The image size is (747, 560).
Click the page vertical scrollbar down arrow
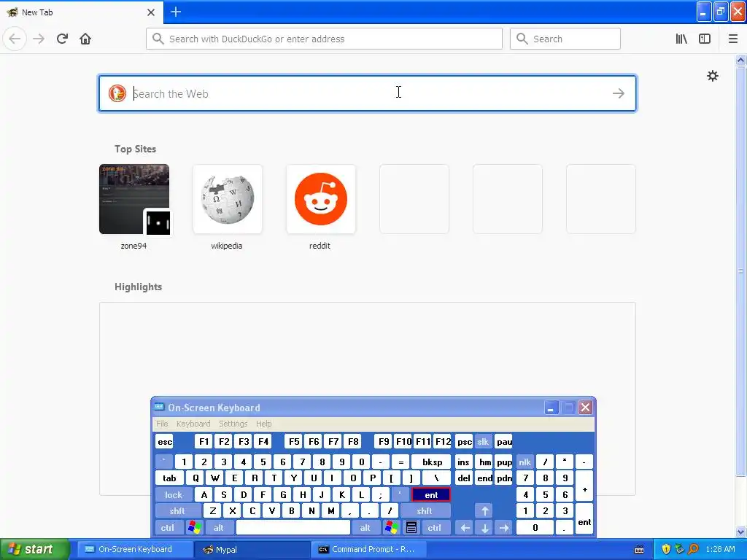click(740, 532)
